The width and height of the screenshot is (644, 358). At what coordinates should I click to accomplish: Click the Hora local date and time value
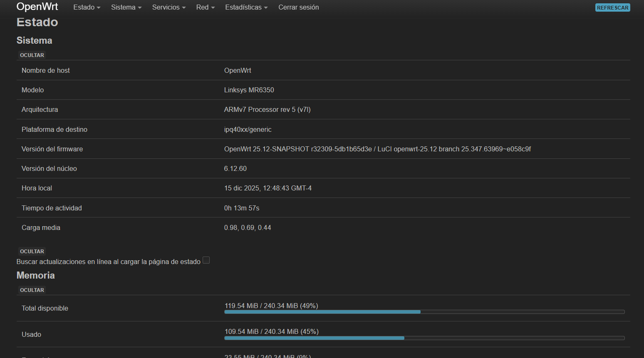pos(268,188)
